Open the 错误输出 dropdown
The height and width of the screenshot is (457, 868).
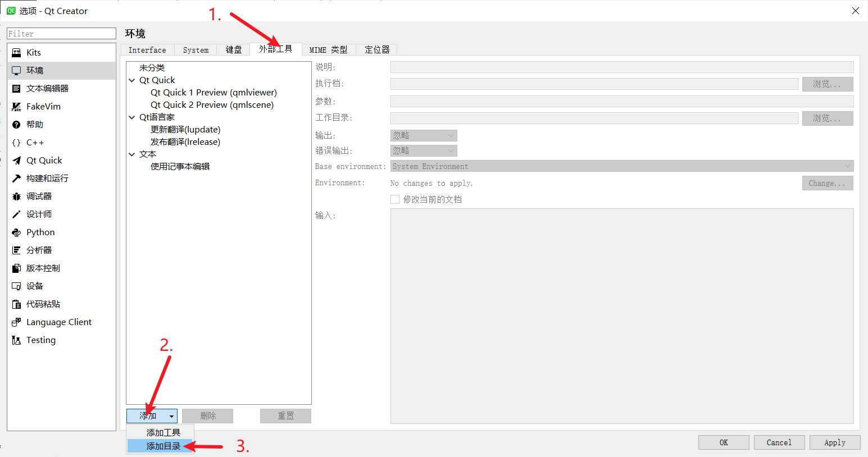[x=424, y=150]
